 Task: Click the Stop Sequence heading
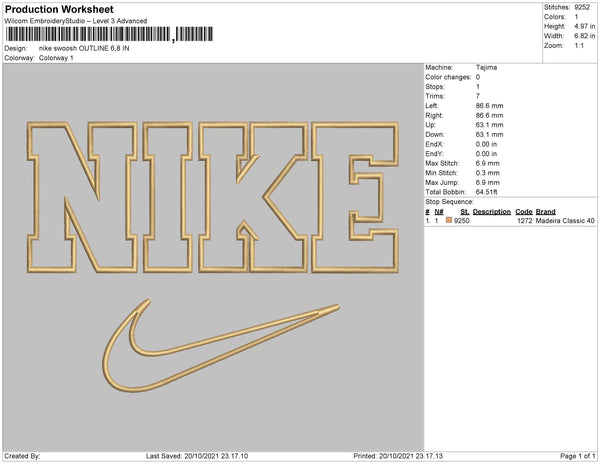click(x=449, y=202)
